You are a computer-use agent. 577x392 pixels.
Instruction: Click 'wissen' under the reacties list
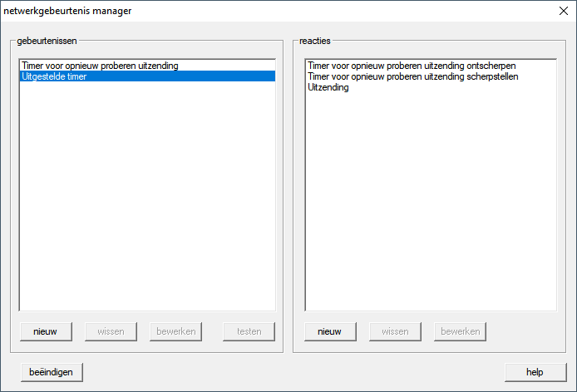tap(395, 331)
